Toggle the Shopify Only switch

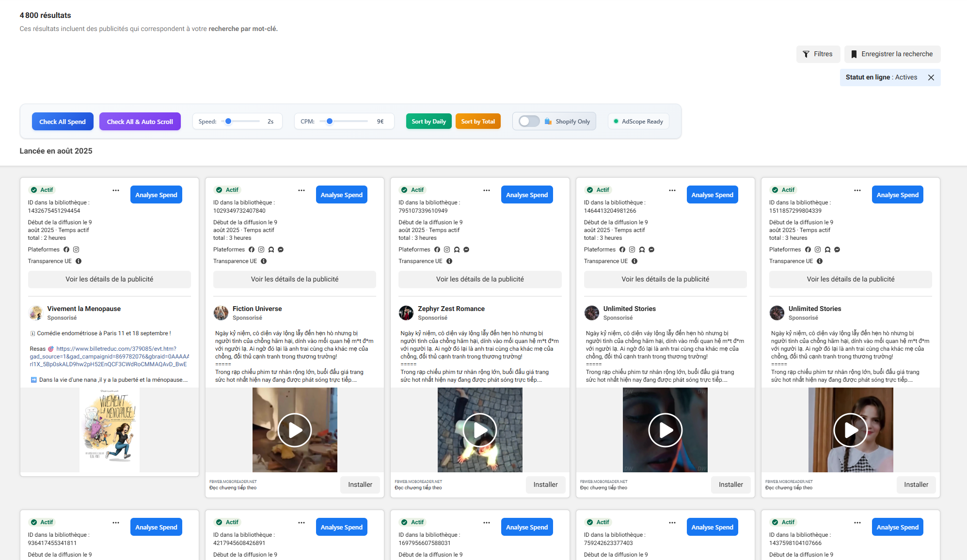pyautogui.click(x=528, y=122)
